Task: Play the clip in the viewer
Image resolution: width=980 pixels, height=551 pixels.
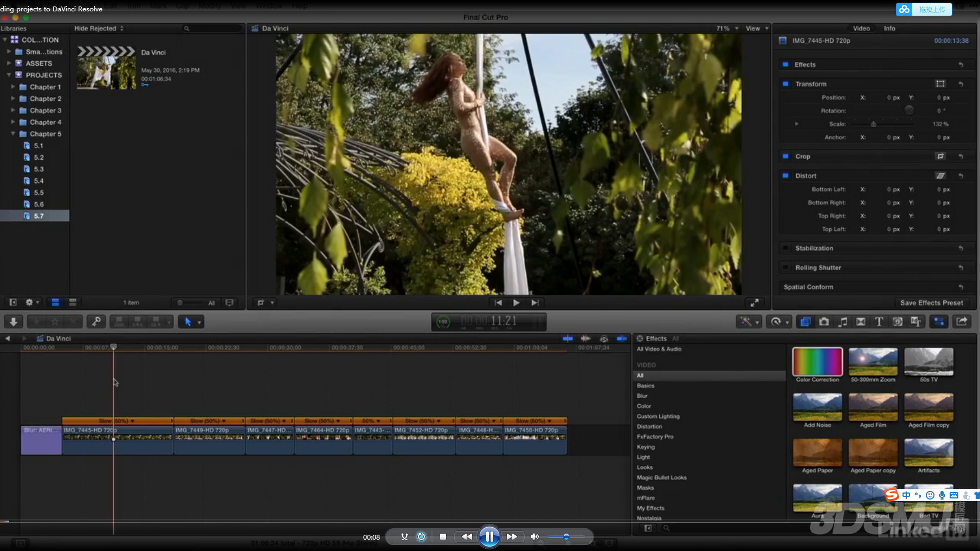Action: click(x=516, y=303)
